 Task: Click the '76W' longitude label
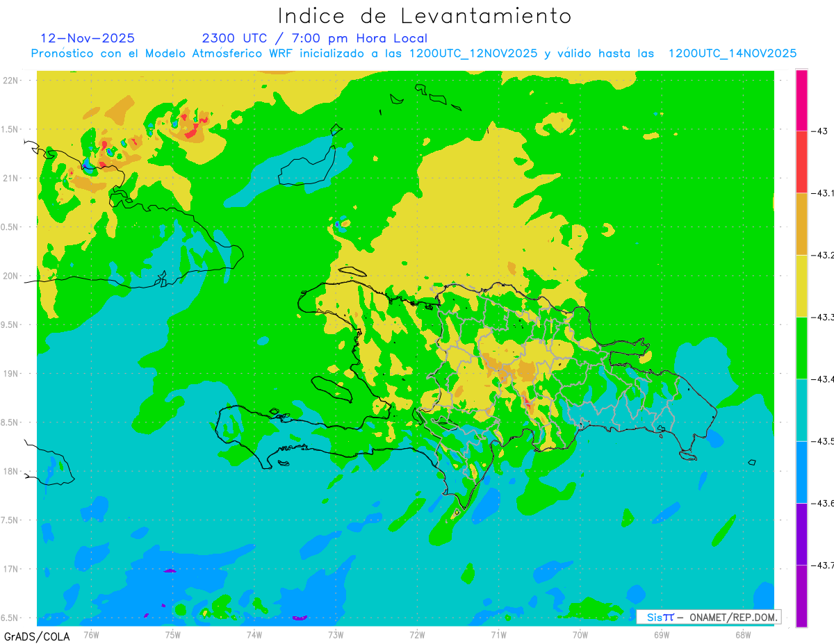[91, 634]
